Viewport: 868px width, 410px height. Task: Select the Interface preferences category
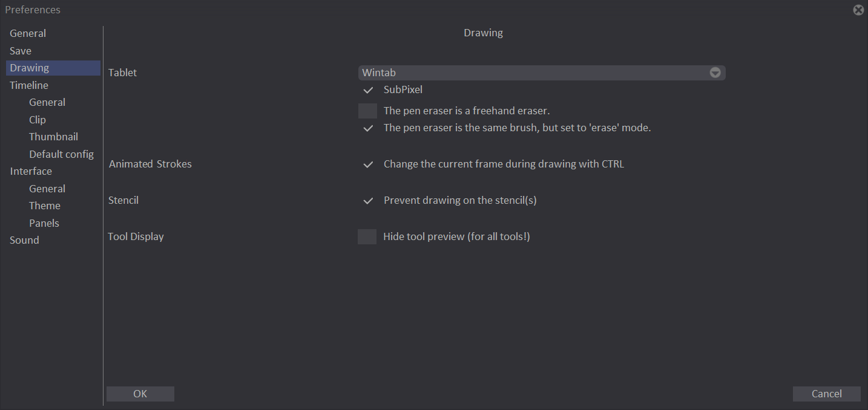click(31, 171)
